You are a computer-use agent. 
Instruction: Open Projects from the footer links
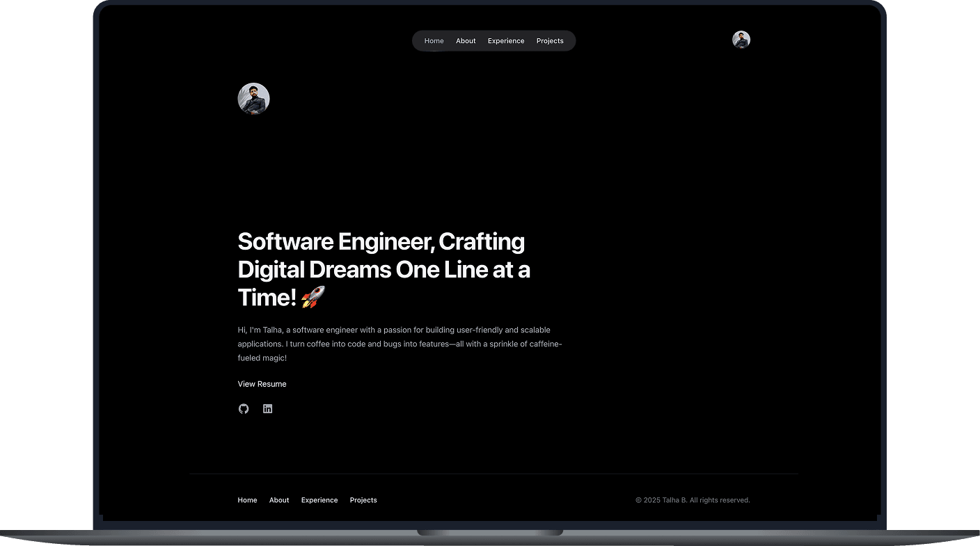pyautogui.click(x=363, y=500)
